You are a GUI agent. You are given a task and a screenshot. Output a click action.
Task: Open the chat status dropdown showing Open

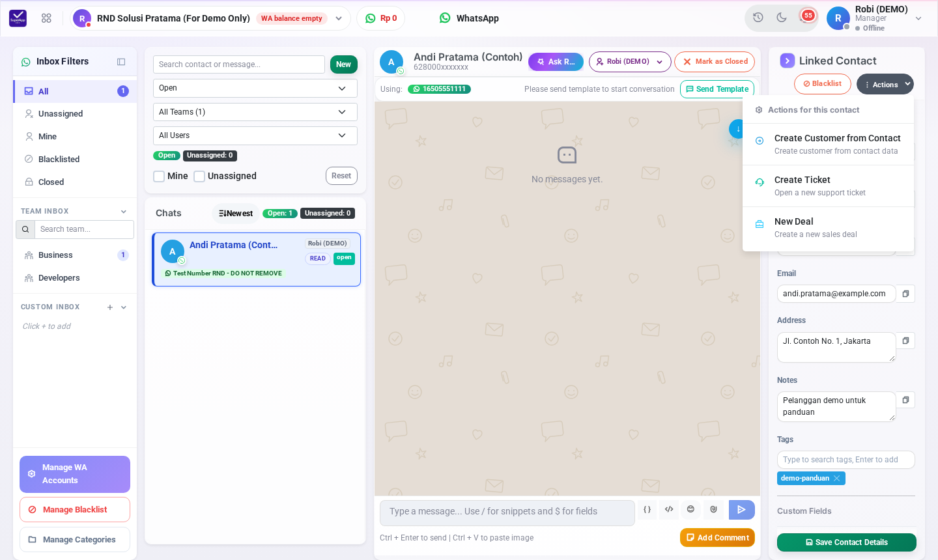tap(255, 88)
